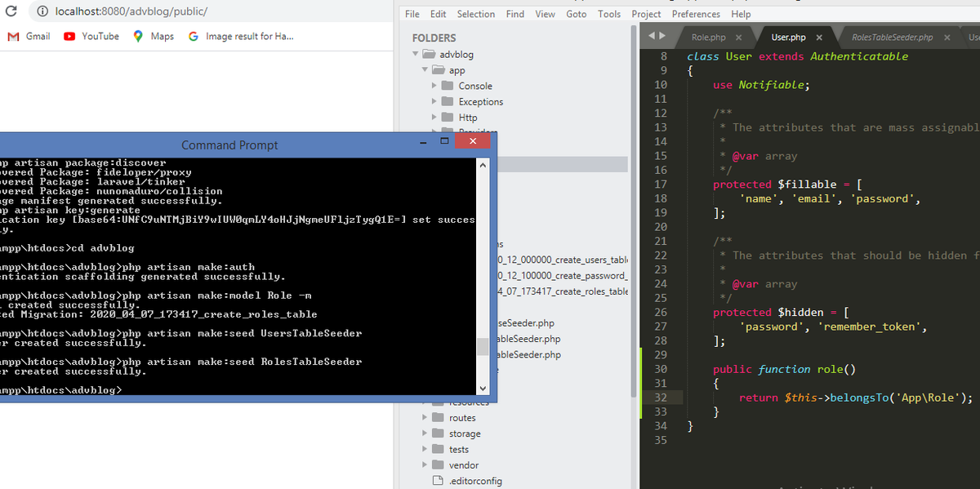
Task: Maximize the Command Prompt window
Action: (x=445, y=142)
